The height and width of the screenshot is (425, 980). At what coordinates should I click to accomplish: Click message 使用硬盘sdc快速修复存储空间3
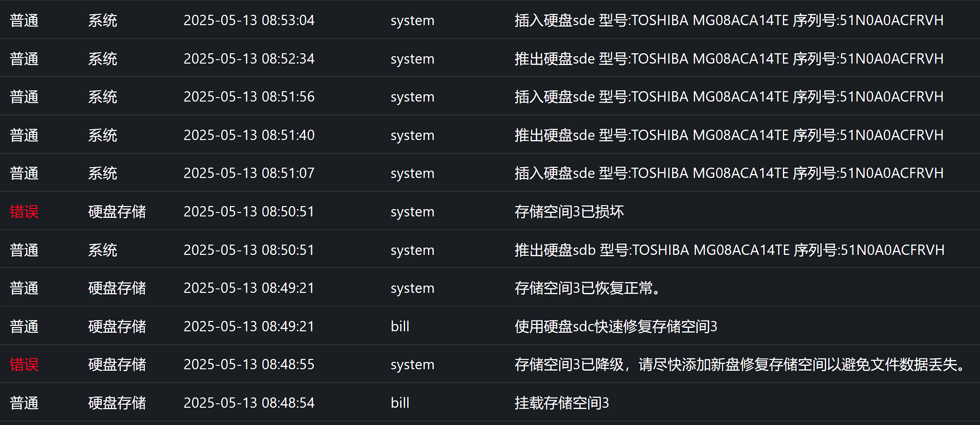click(615, 326)
